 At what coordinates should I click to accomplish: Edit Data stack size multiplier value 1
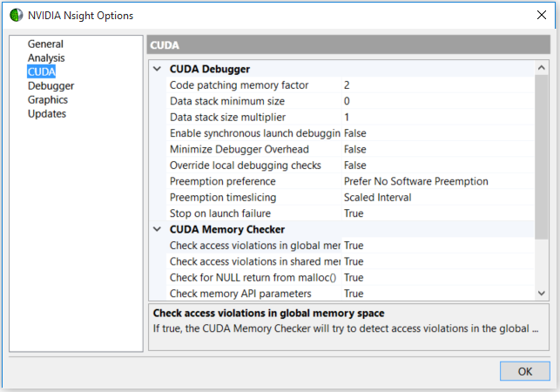(x=438, y=118)
